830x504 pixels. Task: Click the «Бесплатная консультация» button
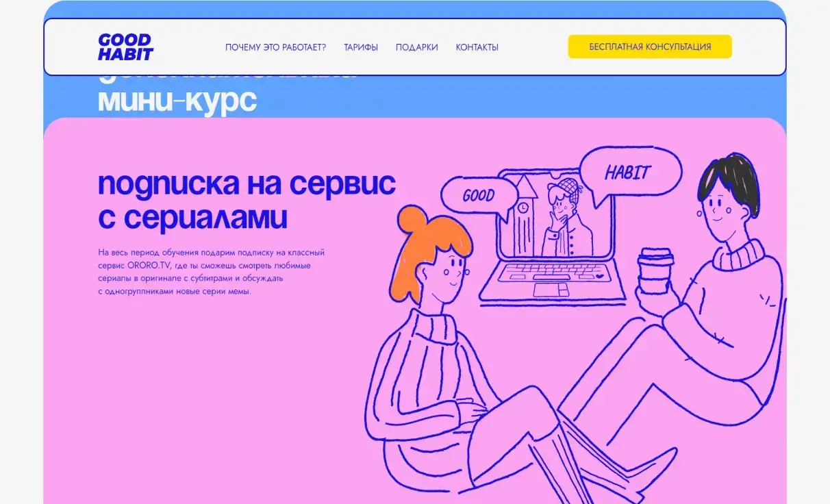[x=649, y=46]
